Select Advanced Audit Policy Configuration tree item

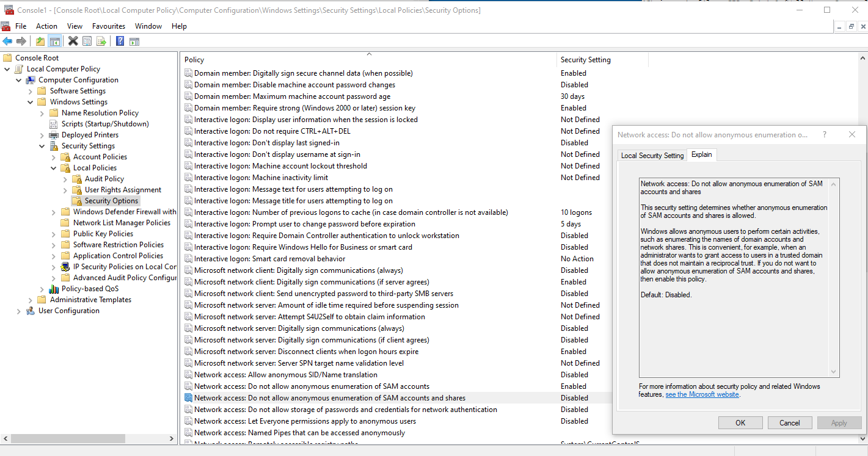(125, 278)
